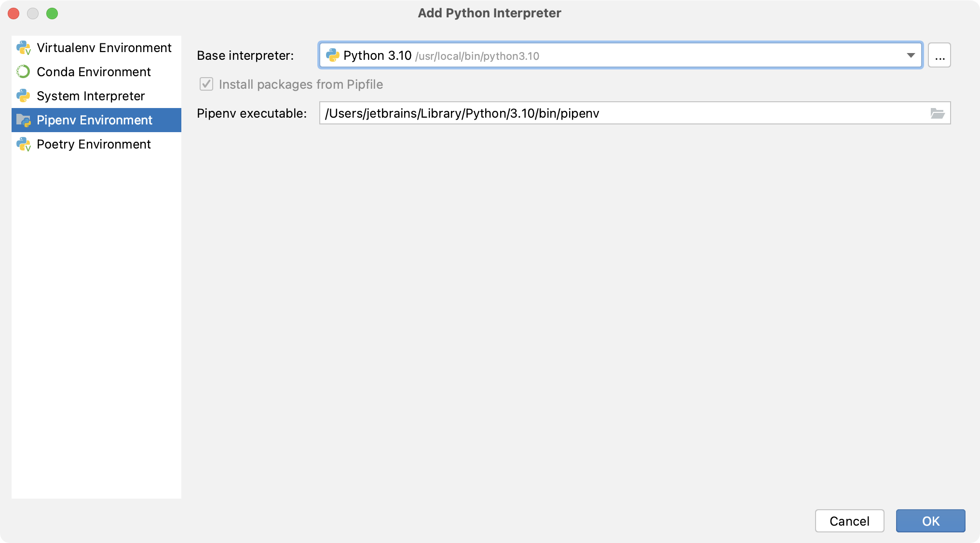Select the System Interpreter Python icon
Viewport: 980px width, 543px height.
click(23, 95)
